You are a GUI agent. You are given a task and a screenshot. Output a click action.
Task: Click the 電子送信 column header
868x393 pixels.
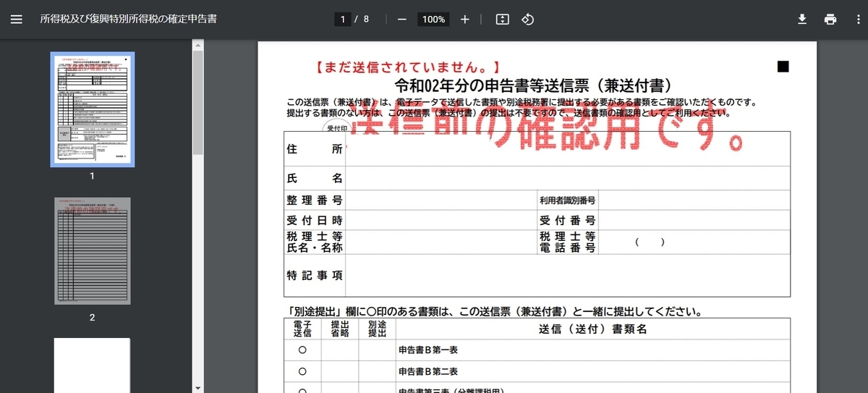[x=302, y=329]
